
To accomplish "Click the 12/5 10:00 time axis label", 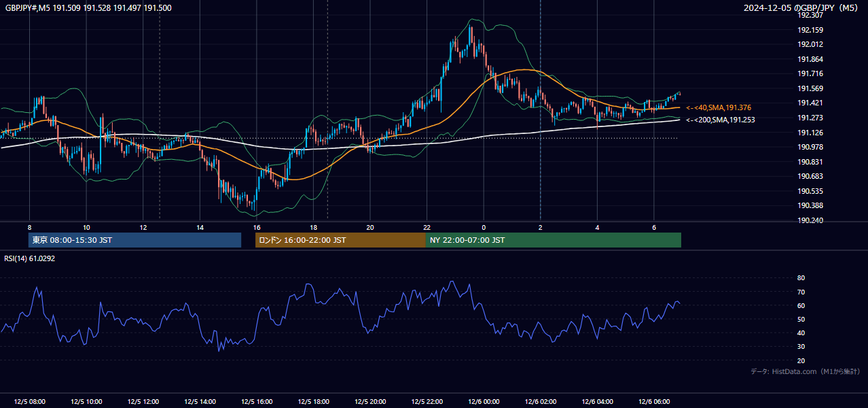I will click(x=86, y=402).
